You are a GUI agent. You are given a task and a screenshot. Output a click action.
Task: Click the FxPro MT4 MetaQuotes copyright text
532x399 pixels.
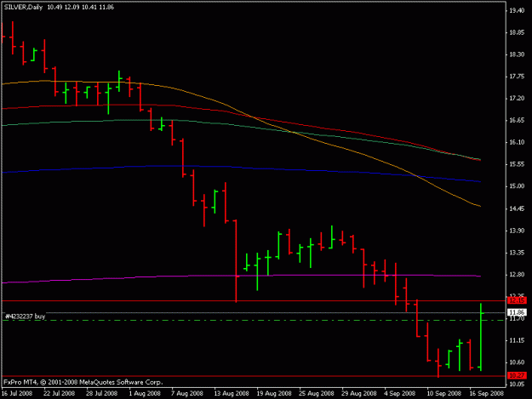tap(83, 382)
